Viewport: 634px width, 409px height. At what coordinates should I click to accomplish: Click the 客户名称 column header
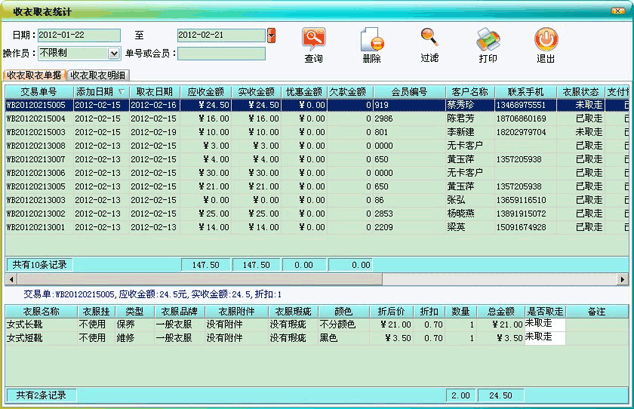pyautogui.click(x=469, y=91)
